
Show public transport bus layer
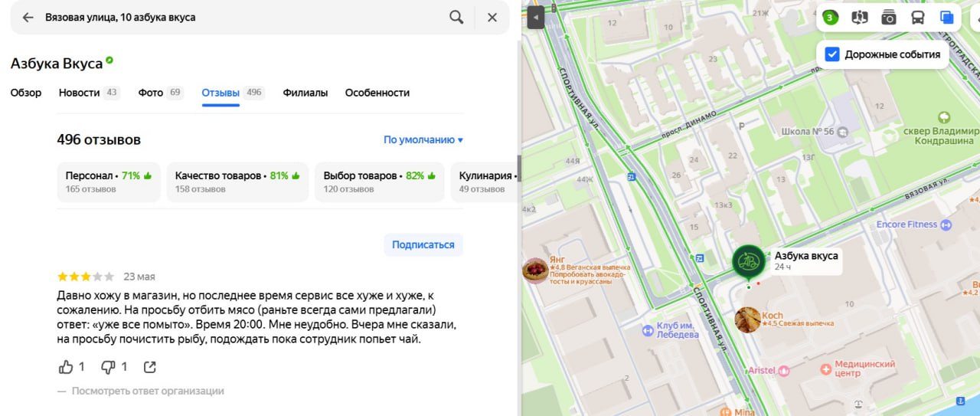[x=917, y=17]
